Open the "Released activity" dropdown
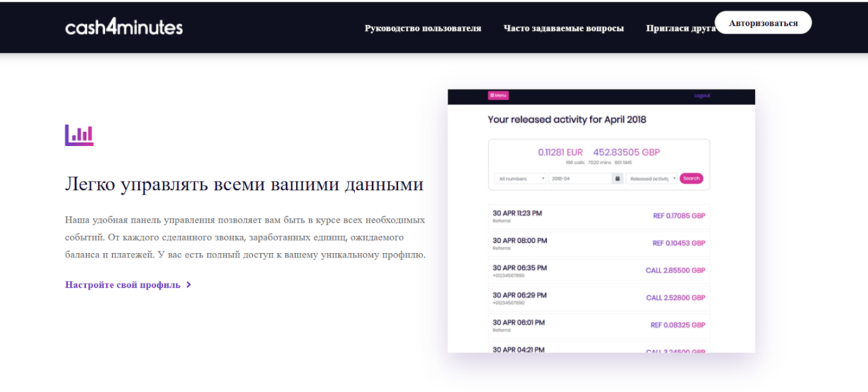Image resolution: width=868 pixels, height=392 pixels. [652, 178]
